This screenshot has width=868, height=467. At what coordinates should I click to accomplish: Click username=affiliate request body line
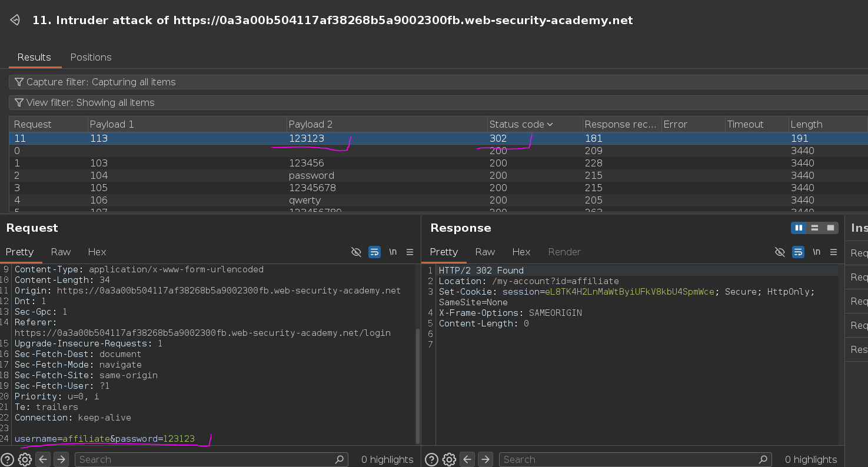pyautogui.click(x=104, y=439)
